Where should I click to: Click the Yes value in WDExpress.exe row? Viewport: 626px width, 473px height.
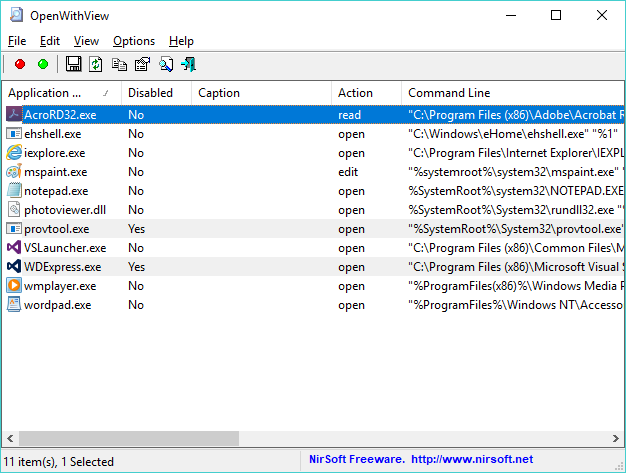tap(137, 267)
